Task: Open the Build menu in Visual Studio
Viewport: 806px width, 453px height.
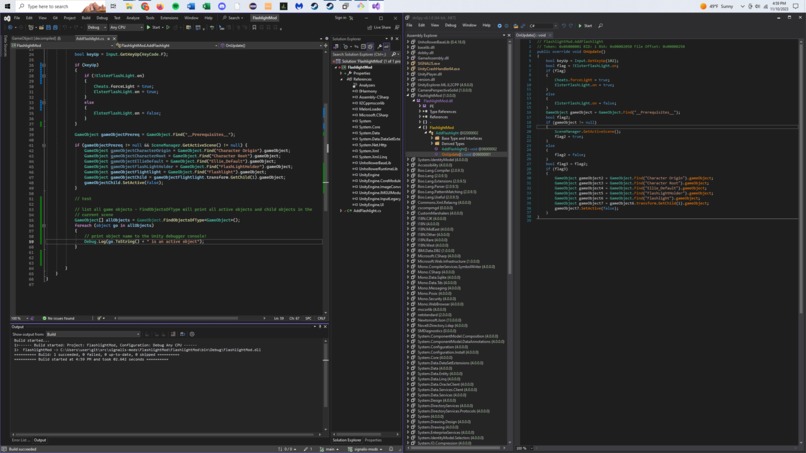Action: pyautogui.click(x=86, y=17)
